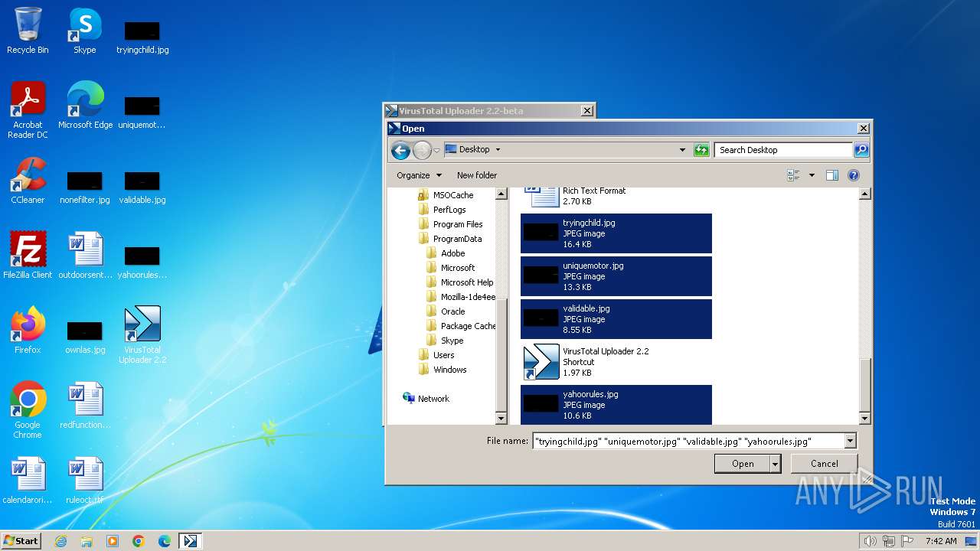Select the Microsoft folder in tree

[450, 268]
